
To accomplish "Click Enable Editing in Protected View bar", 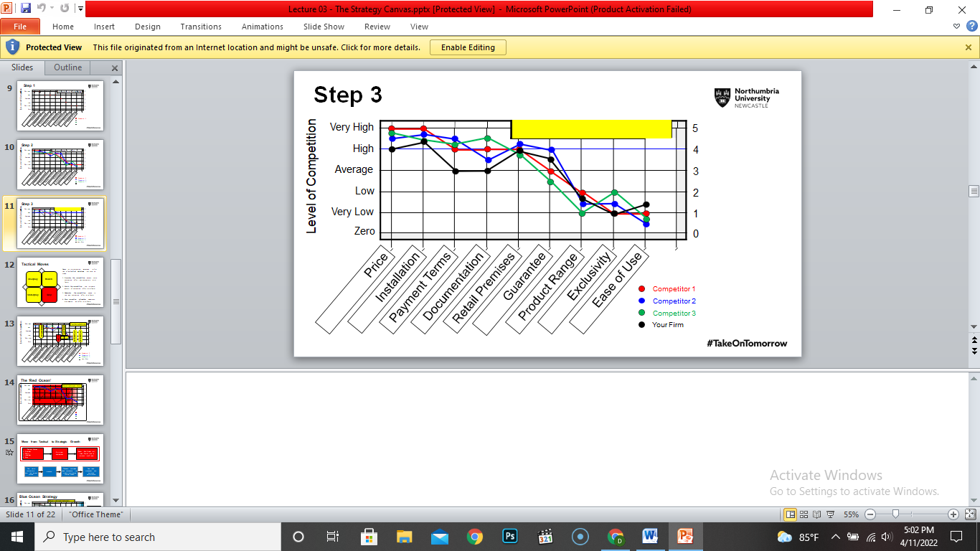I will pos(467,47).
